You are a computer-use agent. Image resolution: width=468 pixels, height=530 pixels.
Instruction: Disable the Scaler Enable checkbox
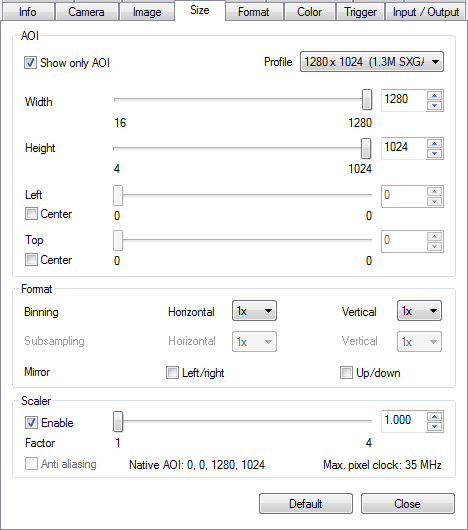[x=31, y=423]
